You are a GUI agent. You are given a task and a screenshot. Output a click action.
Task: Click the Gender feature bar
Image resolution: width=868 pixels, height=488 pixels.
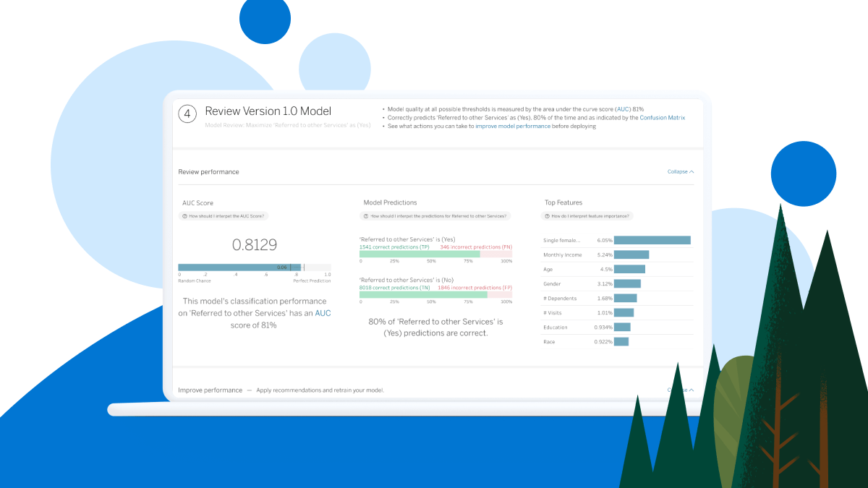[x=627, y=283]
